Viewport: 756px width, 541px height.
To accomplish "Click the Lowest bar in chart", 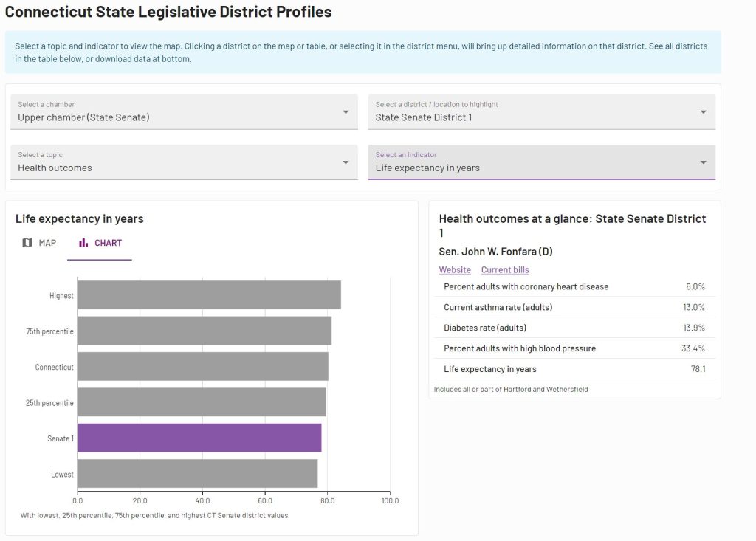I will pos(197,474).
